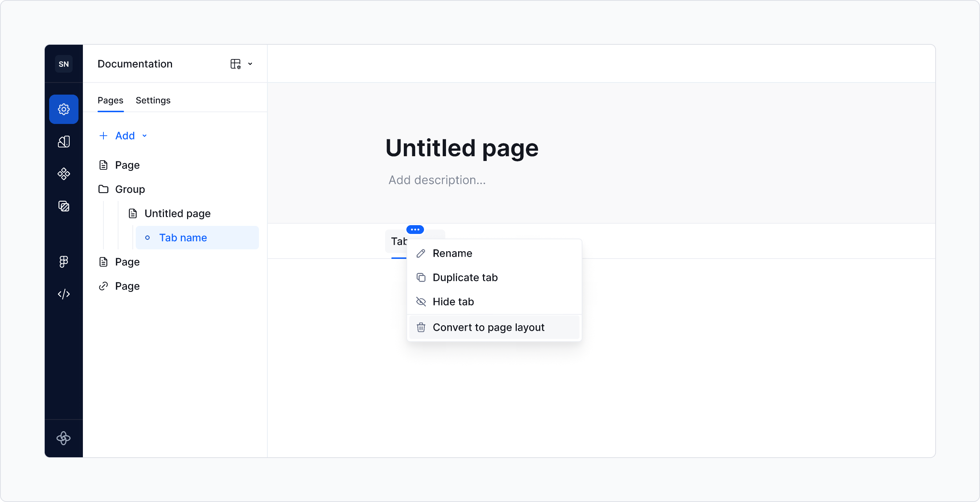
Task: Open the code embed icon in the sidebar
Action: tap(63, 294)
